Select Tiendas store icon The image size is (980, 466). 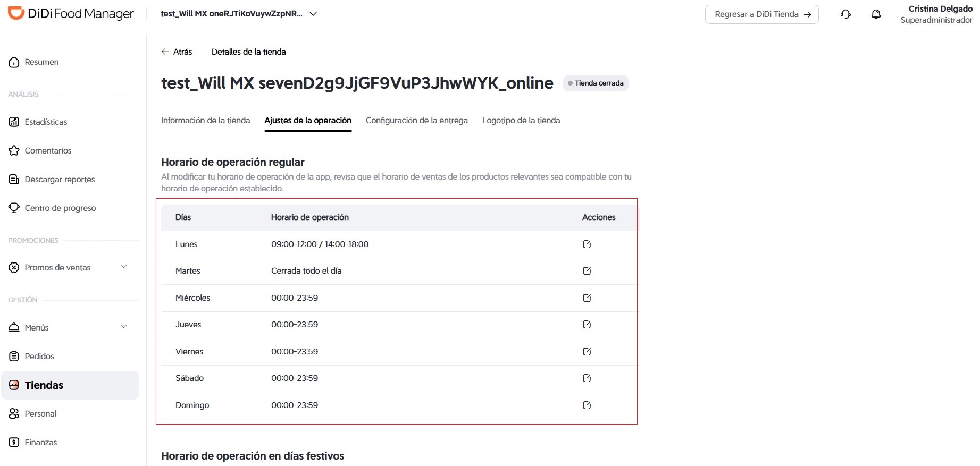pos(14,385)
